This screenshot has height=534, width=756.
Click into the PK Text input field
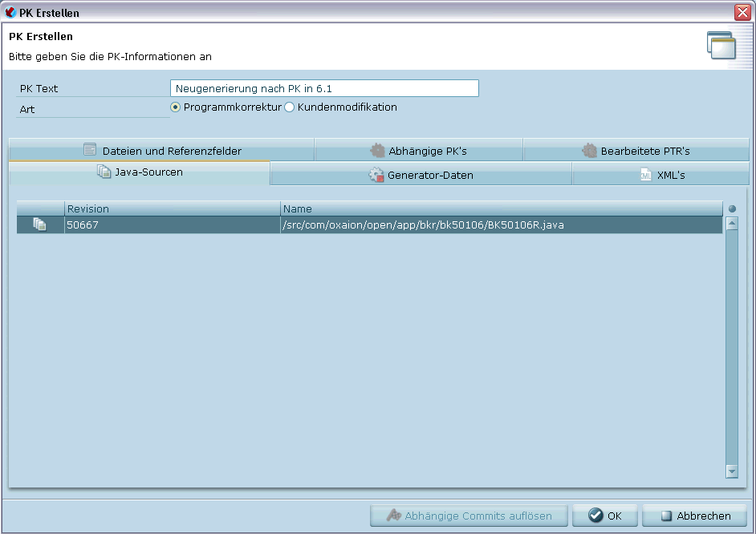(x=324, y=88)
